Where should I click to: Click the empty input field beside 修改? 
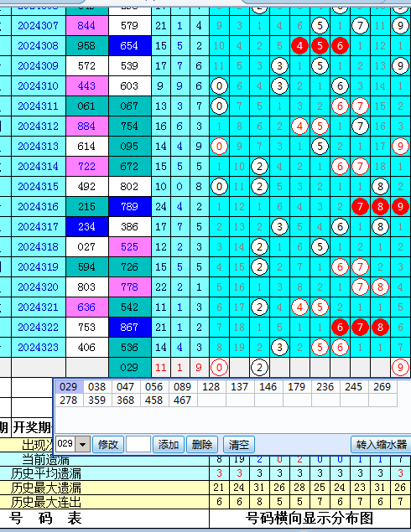click(x=138, y=445)
